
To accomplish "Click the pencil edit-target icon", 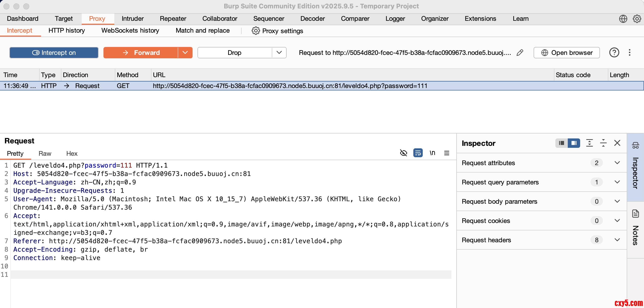I will [520, 53].
